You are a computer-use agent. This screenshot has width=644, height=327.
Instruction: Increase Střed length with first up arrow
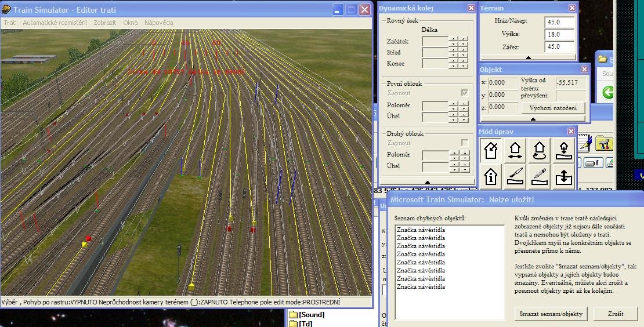(453, 50)
